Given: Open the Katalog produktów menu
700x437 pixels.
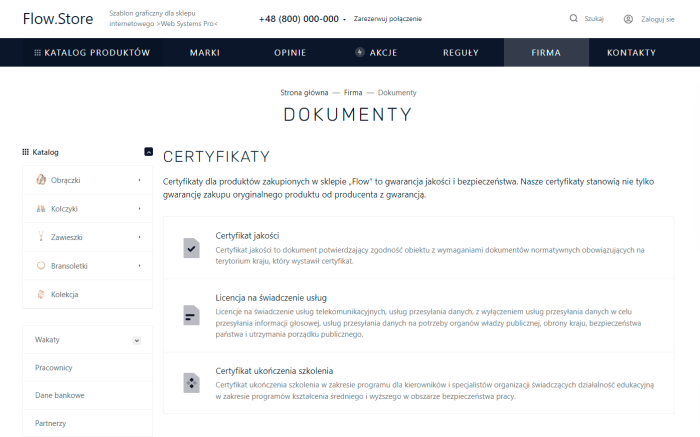Looking at the screenshot, I should (92, 52).
